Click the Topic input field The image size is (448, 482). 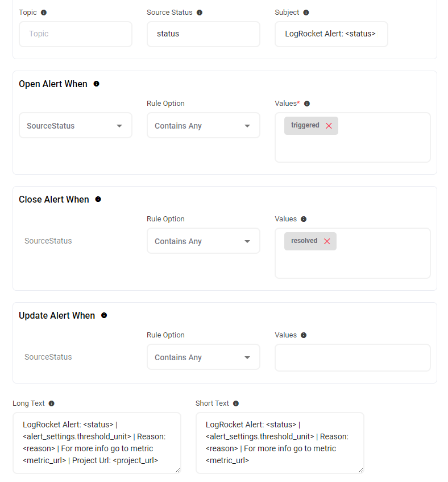[x=75, y=34]
